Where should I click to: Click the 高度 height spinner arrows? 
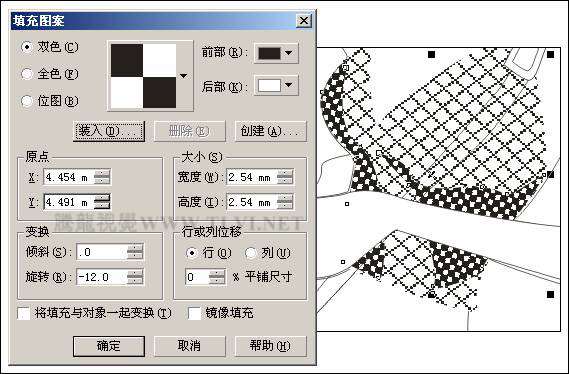[x=285, y=202]
